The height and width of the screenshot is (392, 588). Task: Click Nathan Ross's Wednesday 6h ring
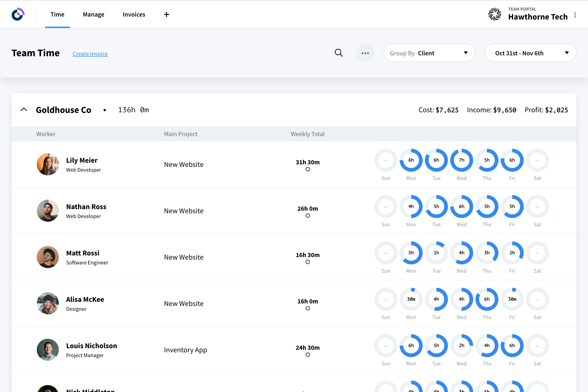click(x=462, y=207)
